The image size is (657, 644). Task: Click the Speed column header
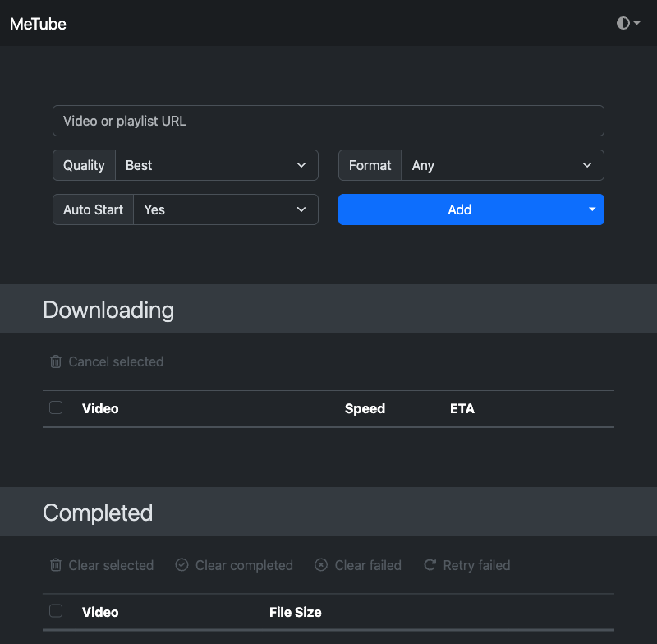(x=365, y=408)
